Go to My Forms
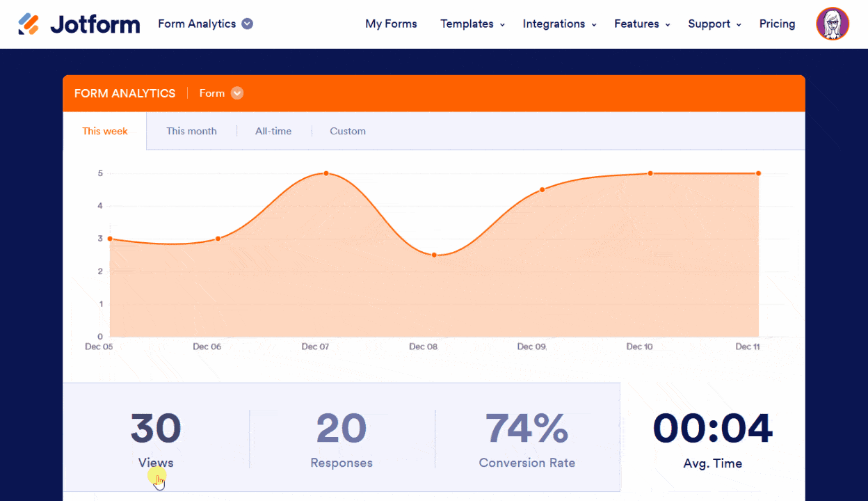 (391, 24)
